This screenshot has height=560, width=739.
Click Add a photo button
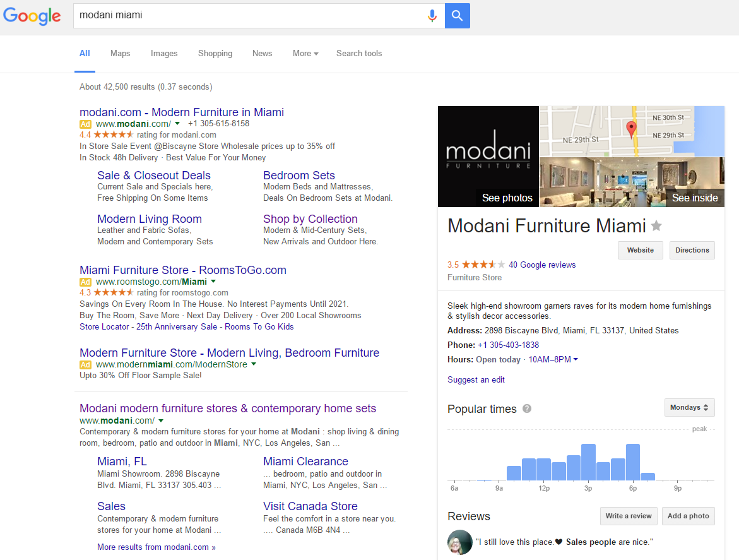[688, 516]
